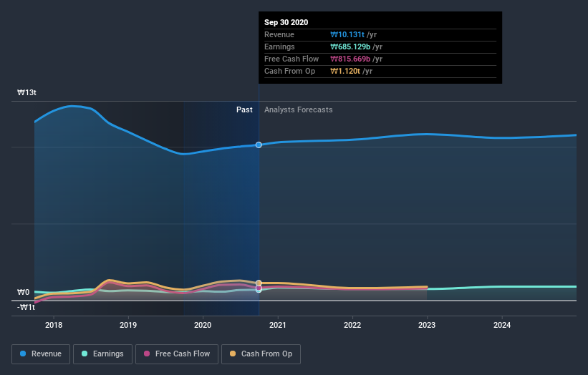
Task: Click the ₩1.120t cash from op value
Action: 345,71
